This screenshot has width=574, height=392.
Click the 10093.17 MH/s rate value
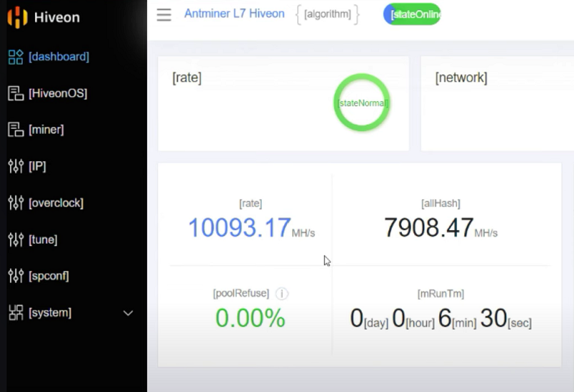tap(252, 228)
